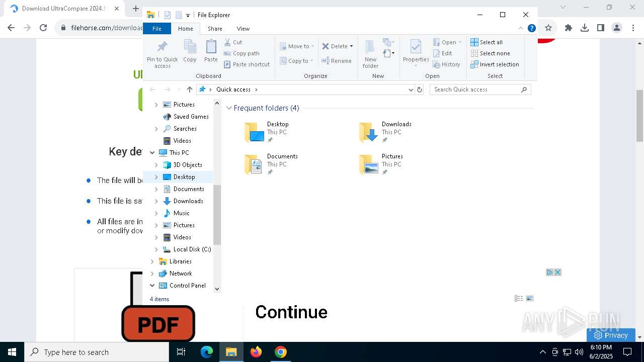The image size is (644, 362).
Task: Switch to the Share ribbon tab
Action: pyautogui.click(x=215, y=29)
